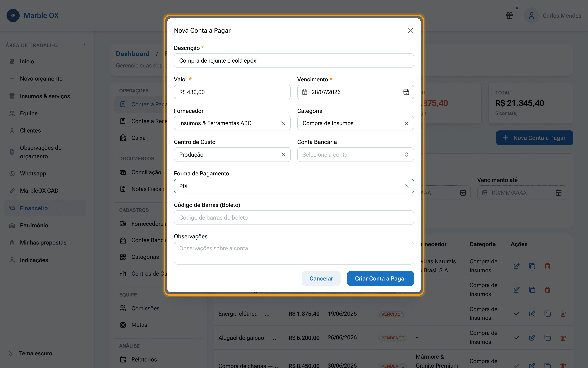Follow the Dashboard breadcrumb link
The image size is (588, 368).
coord(133,54)
